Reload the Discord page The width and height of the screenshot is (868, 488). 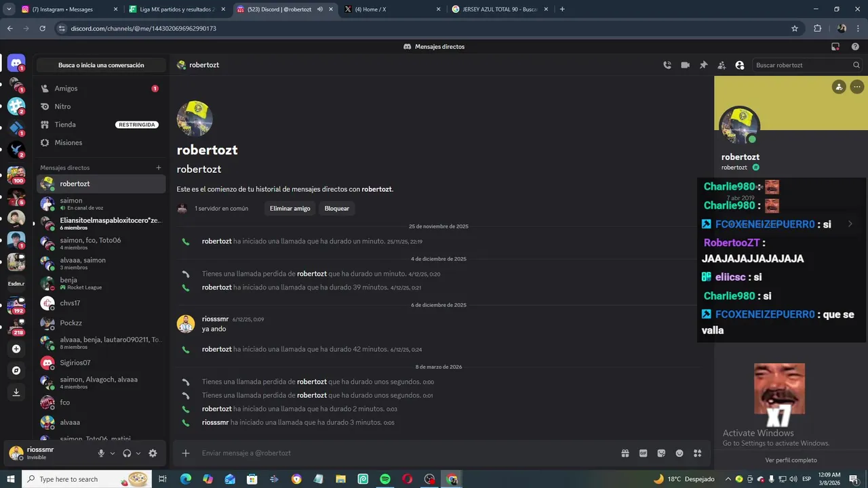coord(42,28)
